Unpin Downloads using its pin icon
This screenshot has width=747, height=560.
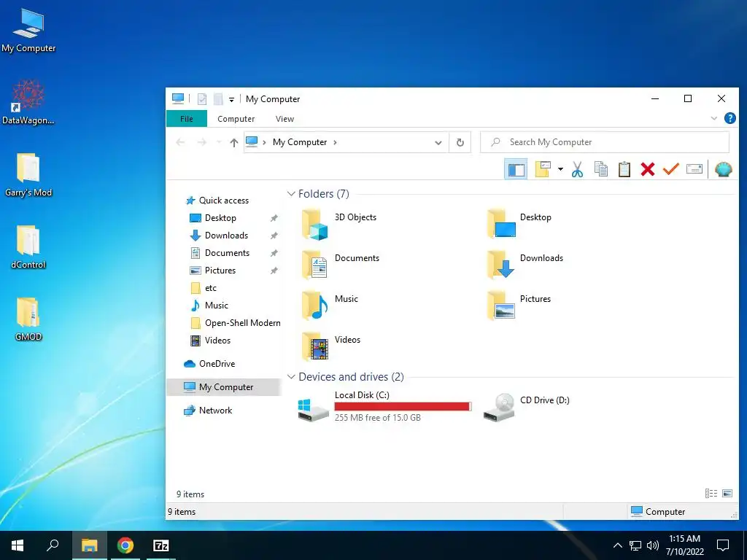[x=274, y=236]
